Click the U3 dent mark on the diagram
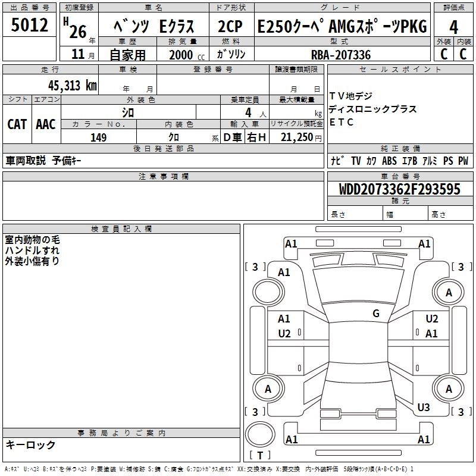 [424, 408]
